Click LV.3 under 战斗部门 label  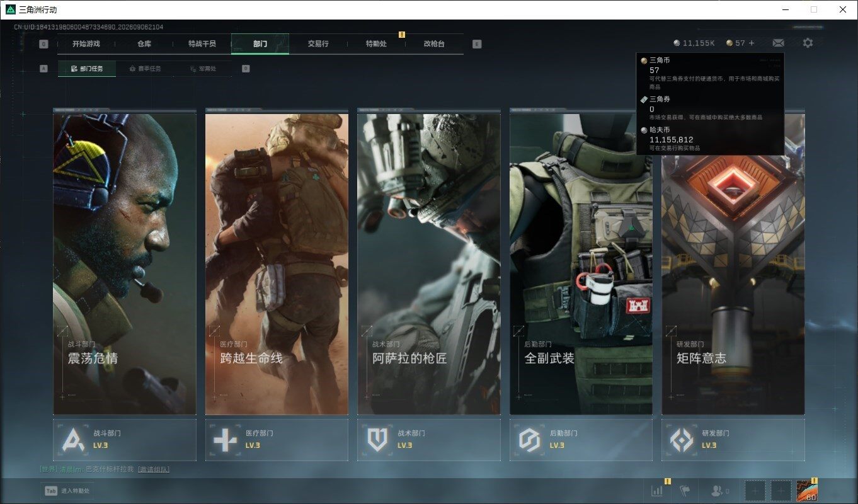[101, 445]
